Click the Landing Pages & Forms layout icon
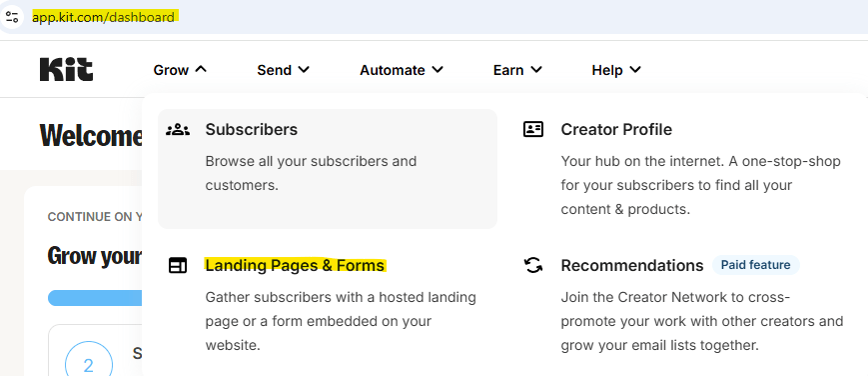The image size is (868, 376). coord(178,266)
